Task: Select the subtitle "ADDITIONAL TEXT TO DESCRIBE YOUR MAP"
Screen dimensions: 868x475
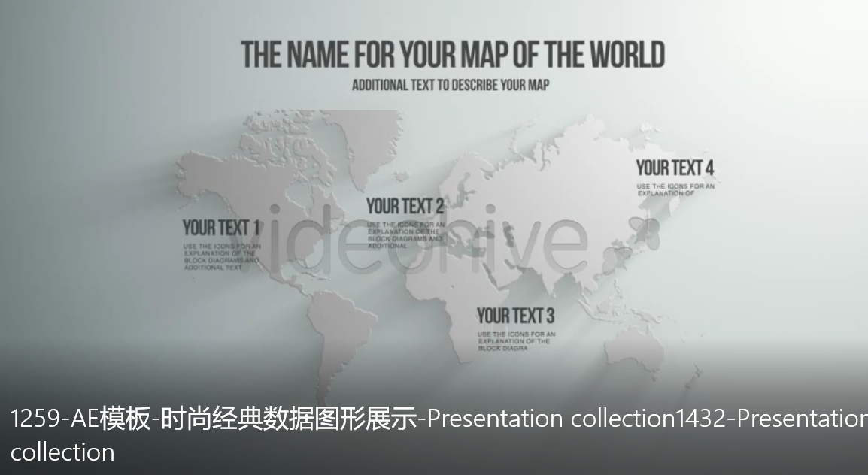Action: point(451,85)
